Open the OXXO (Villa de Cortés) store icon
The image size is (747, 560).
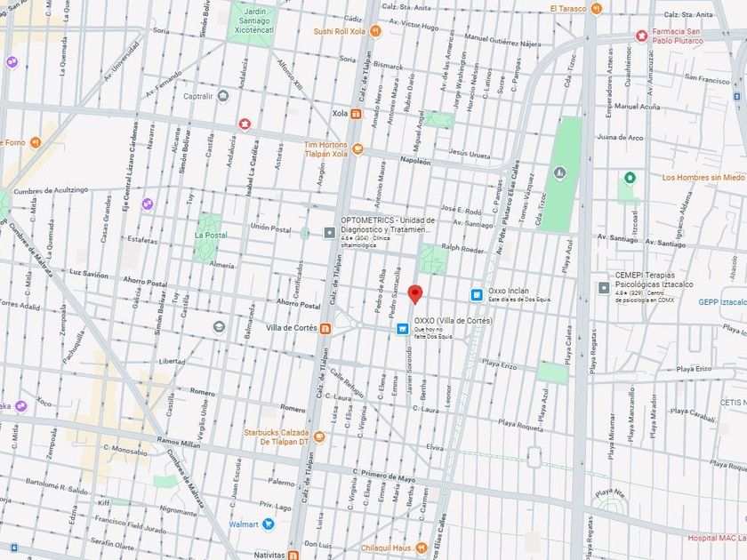tap(403, 329)
